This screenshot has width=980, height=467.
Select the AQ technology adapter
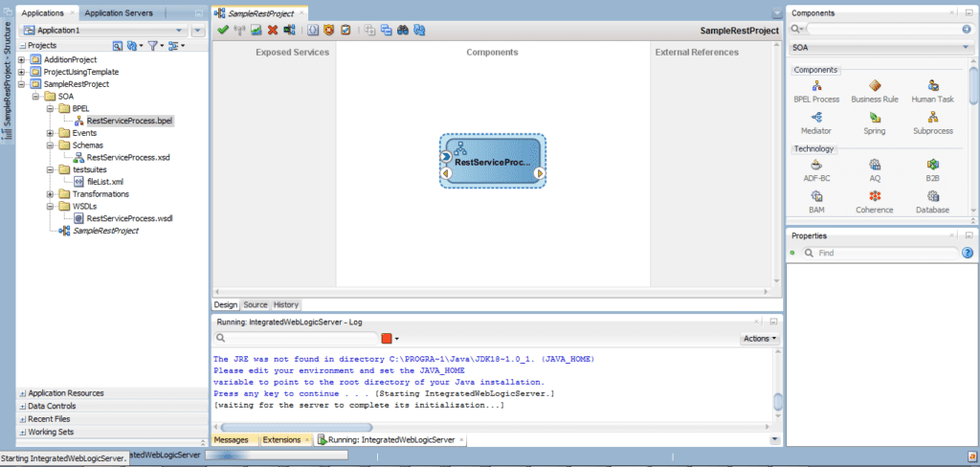[875, 170]
